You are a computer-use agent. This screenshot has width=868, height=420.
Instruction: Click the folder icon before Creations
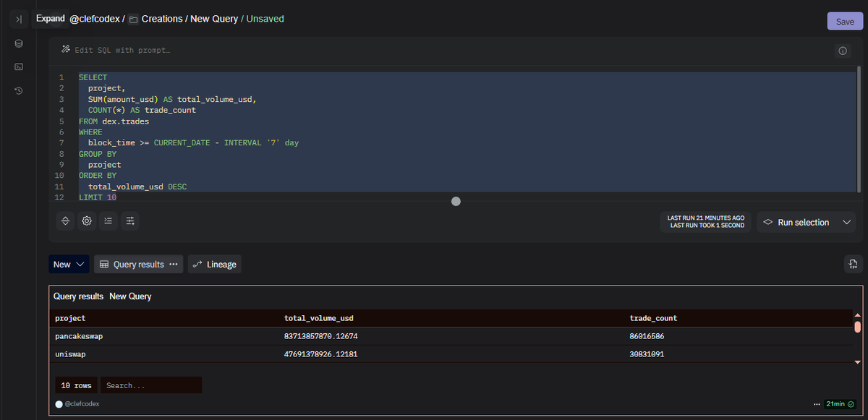click(133, 20)
